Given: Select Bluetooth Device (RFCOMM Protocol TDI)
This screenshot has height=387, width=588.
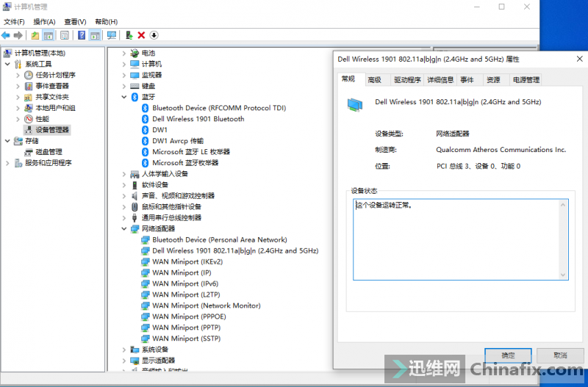Looking at the screenshot, I should pos(219,108).
